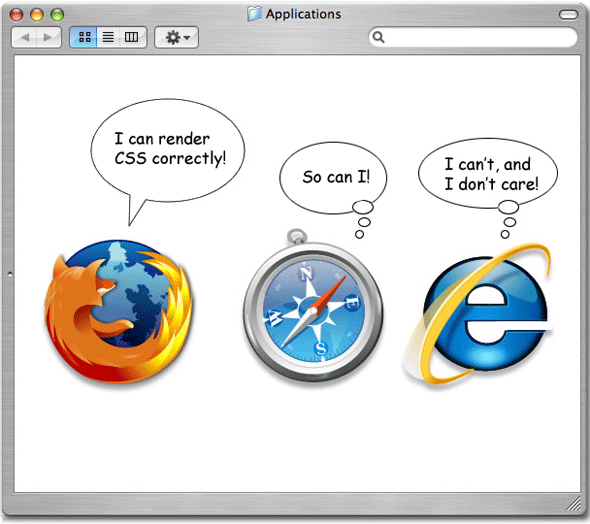Switch to column view
Image resolution: width=590 pixels, height=524 pixels.
point(132,37)
